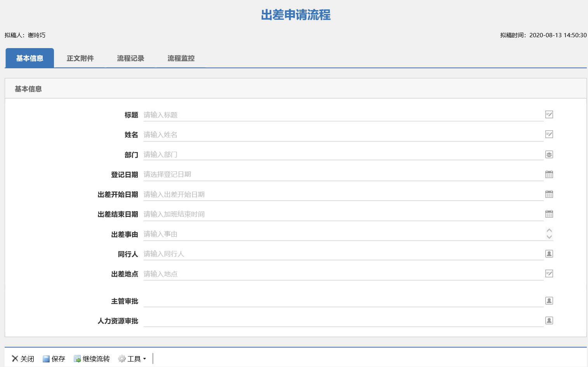Click 继续流转 to continue the workflow
588x367 pixels.
92,359
